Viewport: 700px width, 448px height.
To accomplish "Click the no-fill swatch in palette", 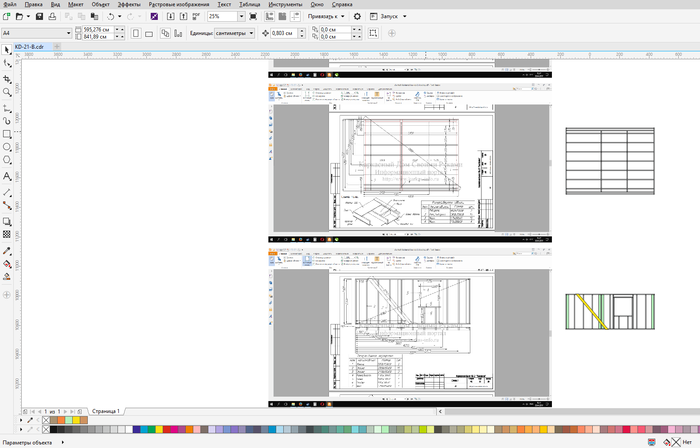I will click(x=46, y=430).
